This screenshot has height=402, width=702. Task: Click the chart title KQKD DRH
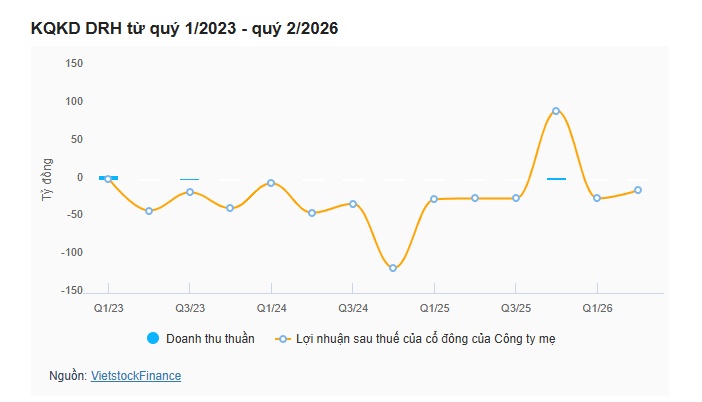(184, 28)
